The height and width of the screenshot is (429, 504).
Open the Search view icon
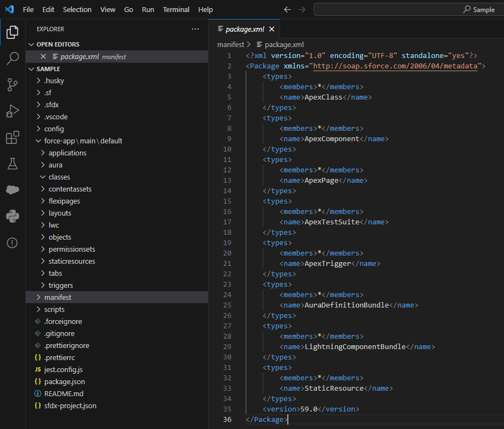(x=12, y=59)
